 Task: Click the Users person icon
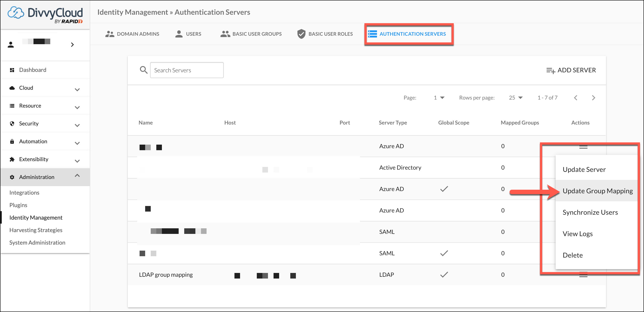pos(179,34)
